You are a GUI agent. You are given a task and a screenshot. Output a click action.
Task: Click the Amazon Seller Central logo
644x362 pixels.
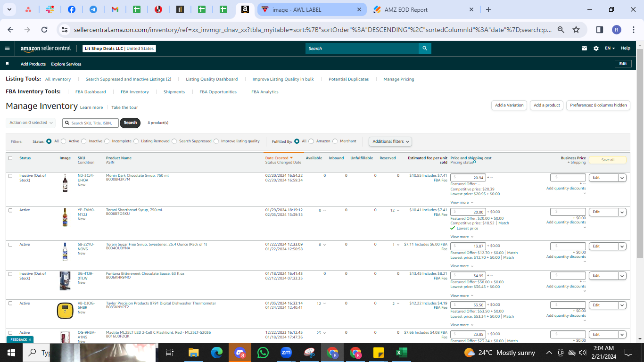pyautogui.click(x=46, y=48)
